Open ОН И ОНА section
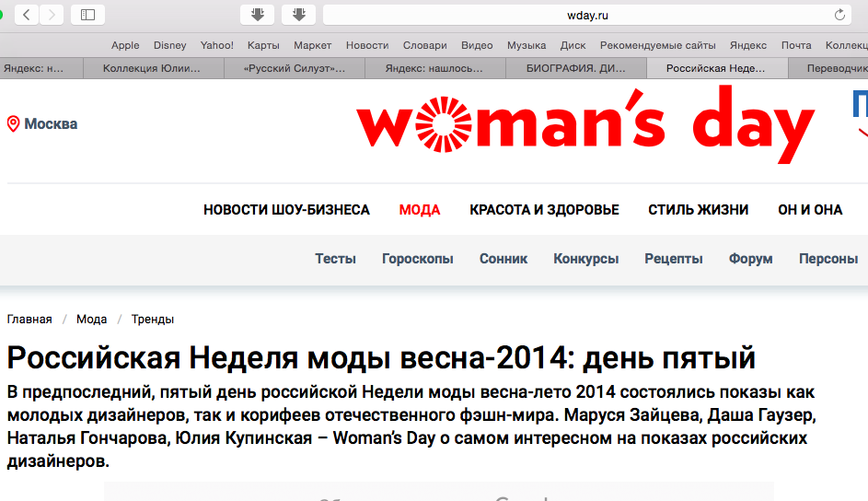 810,210
